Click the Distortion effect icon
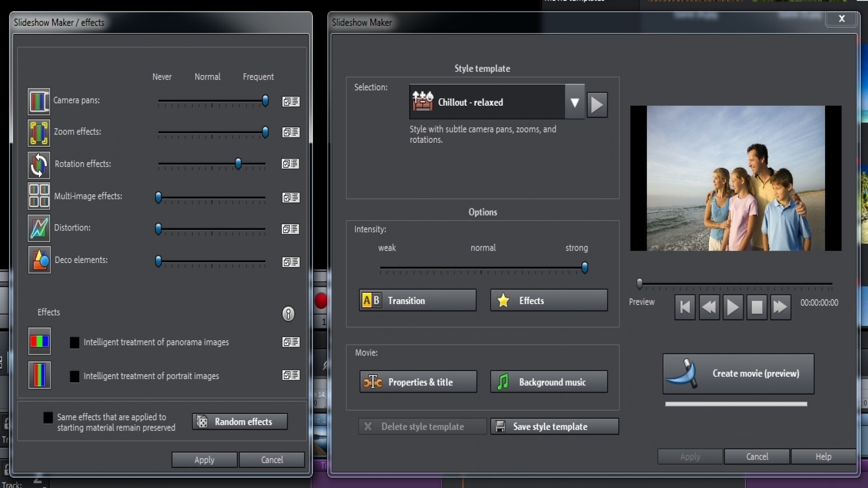The height and width of the screenshot is (488, 868). (x=38, y=228)
